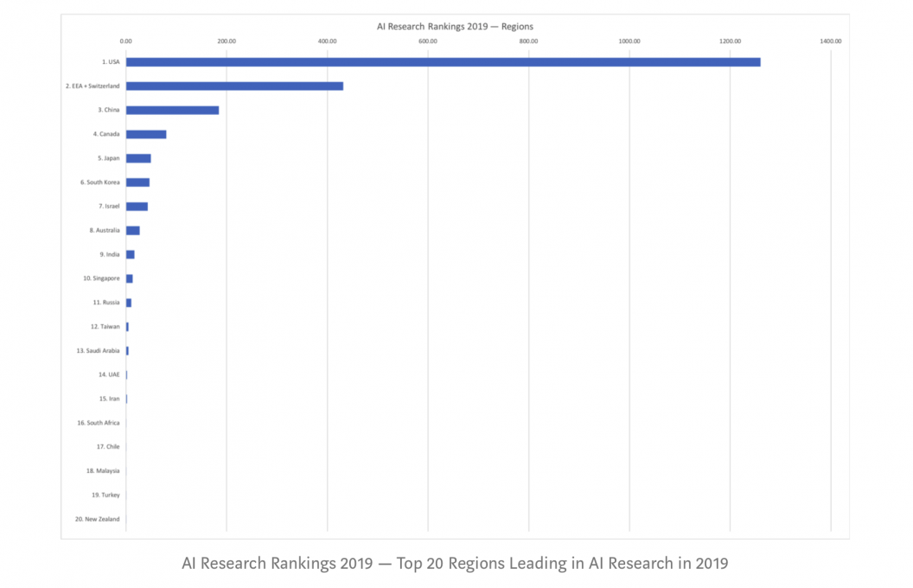Click the EEA + Switzerland bar

234,86
